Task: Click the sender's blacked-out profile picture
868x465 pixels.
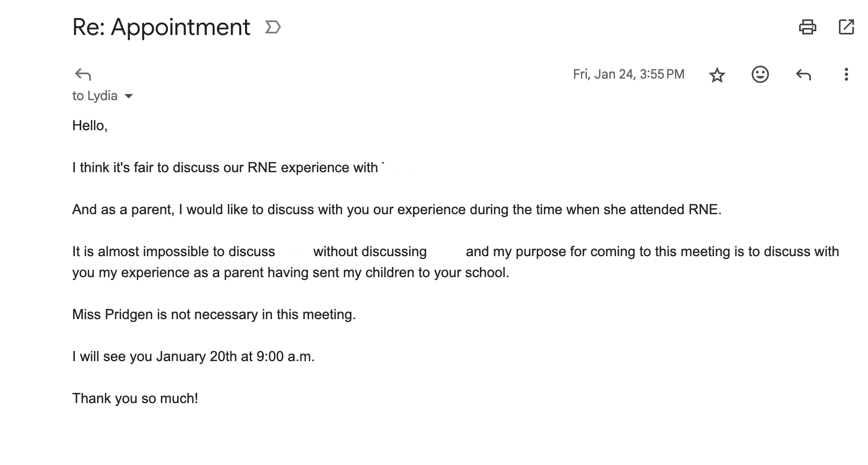Action: coord(28,71)
